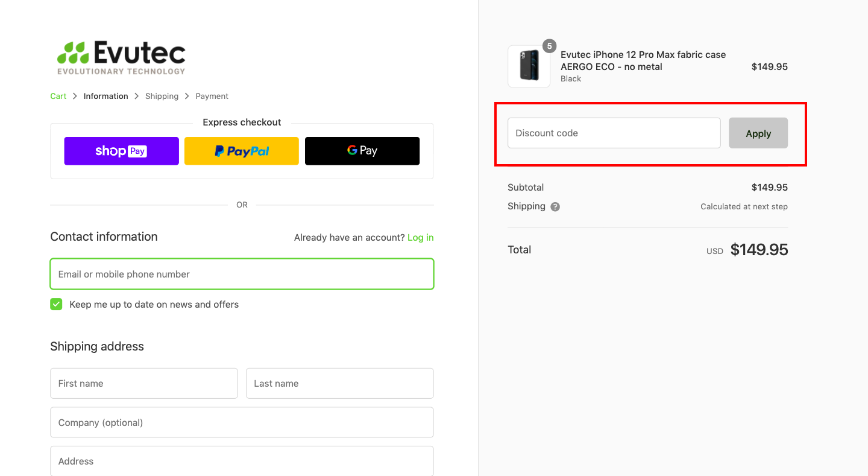Click the Total amount $149.95 with USD
The width and height of the screenshot is (868, 476).
coord(747,250)
